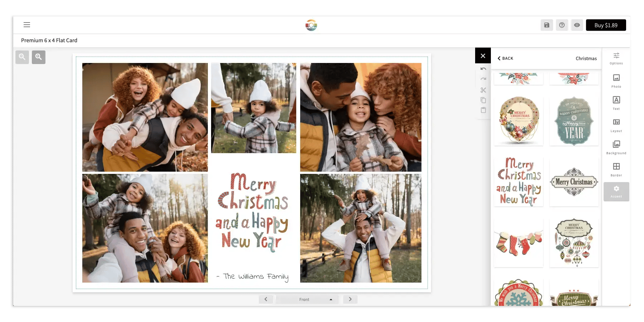Open the Background panel
The width and height of the screenshot is (644, 322).
coord(616,147)
